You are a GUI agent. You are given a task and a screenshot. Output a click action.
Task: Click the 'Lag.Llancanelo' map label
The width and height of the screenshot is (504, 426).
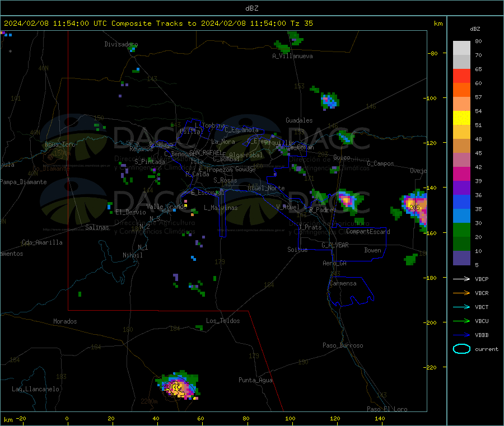(x=35, y=389)
